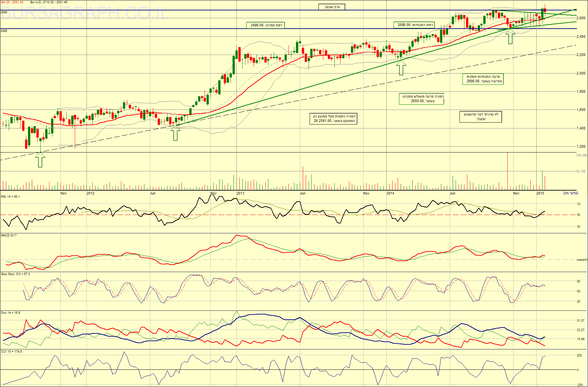Click the 80 level on the Stochastic axis
The image size is (588, 387).
[579, 281]
